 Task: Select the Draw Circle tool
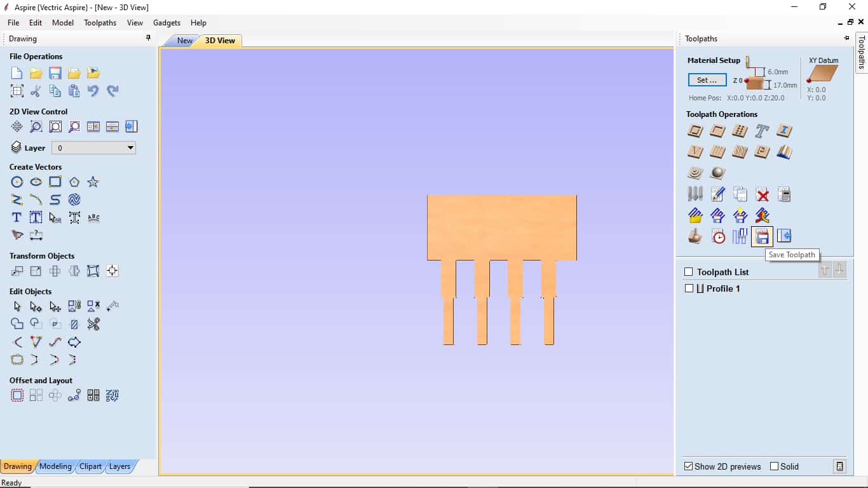[x=17, y=182]
